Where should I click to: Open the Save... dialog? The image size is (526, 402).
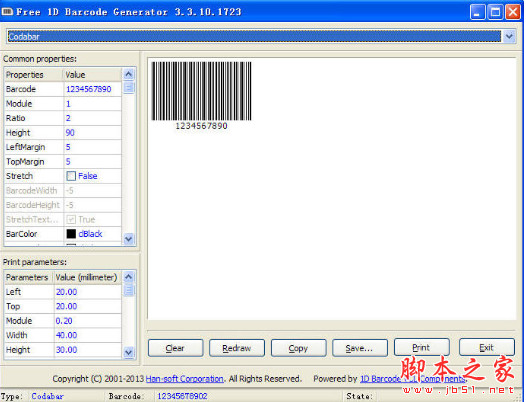pos(360,348)
